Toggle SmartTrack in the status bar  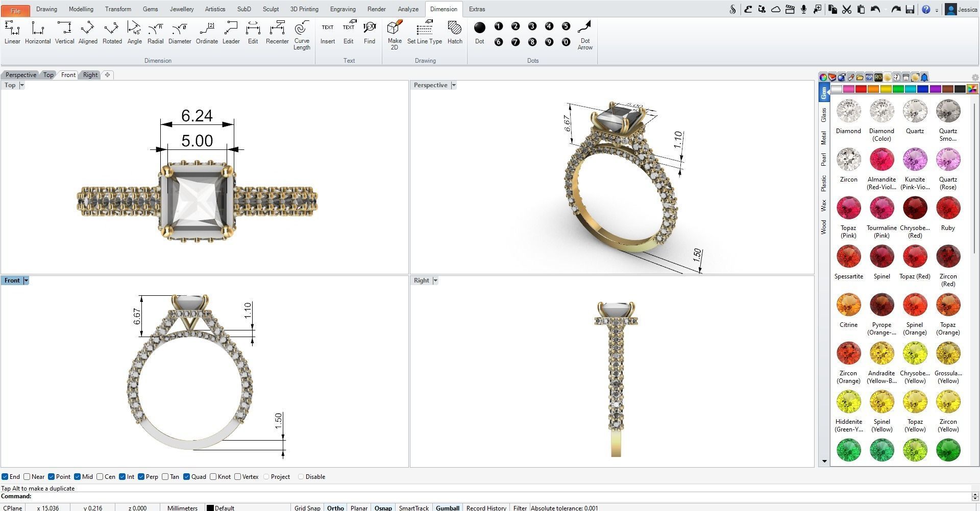(413, 508)
